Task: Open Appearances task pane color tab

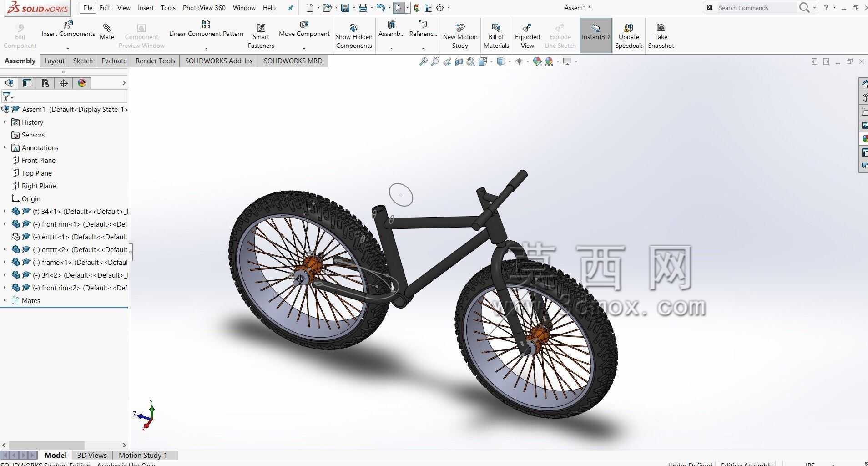Action: pyautogui.click(x=864, y=138)
